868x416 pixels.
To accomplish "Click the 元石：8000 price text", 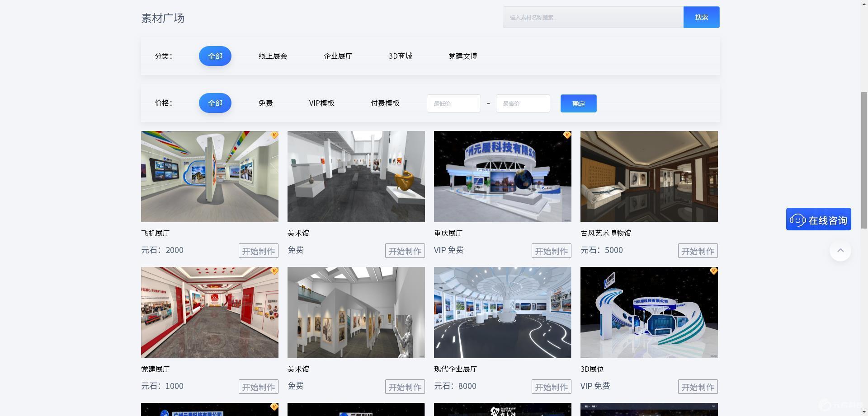I will coord(455,386).
